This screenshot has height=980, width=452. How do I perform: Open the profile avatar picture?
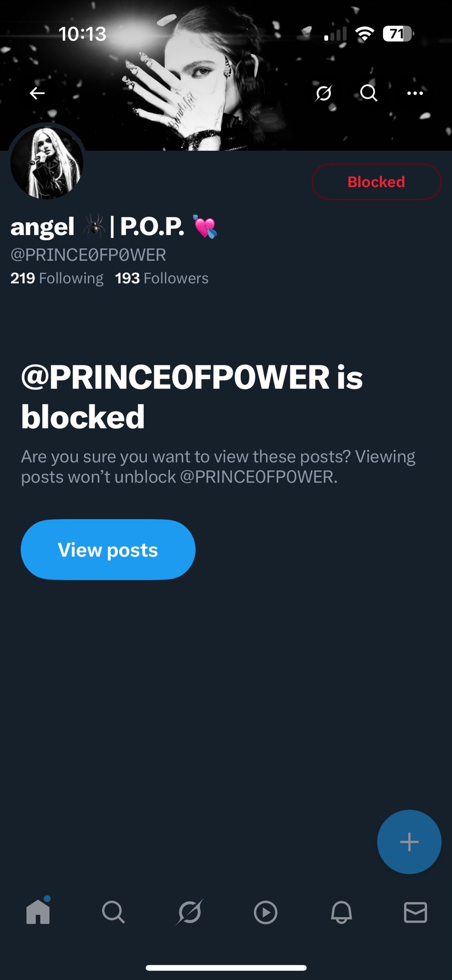(47, 163)
